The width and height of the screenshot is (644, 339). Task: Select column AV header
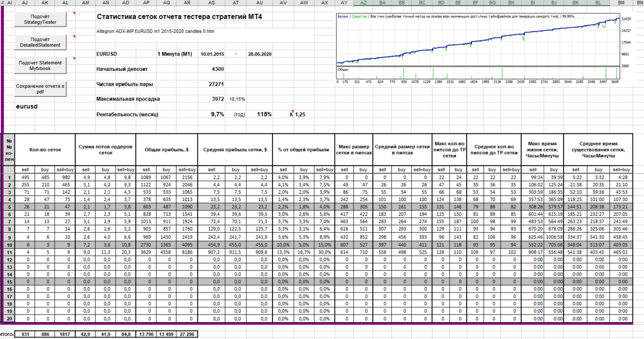[x=283, y=3]
